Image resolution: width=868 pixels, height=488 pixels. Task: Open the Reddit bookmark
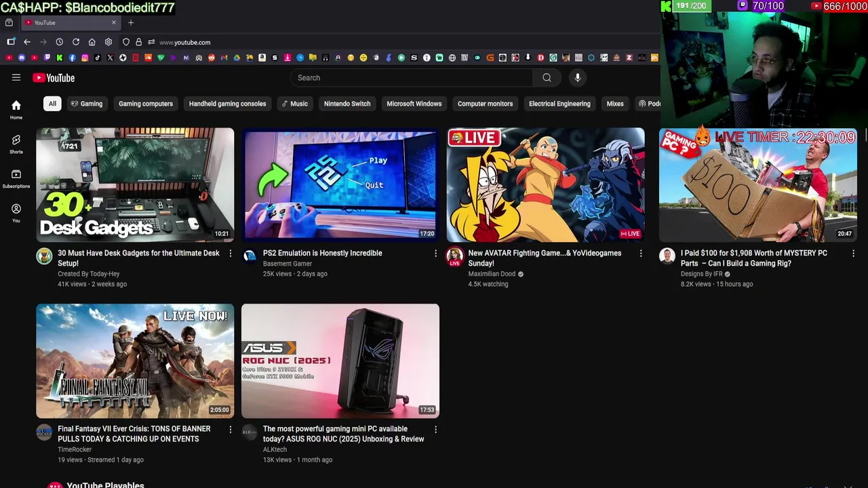click(x=212, y=58)
